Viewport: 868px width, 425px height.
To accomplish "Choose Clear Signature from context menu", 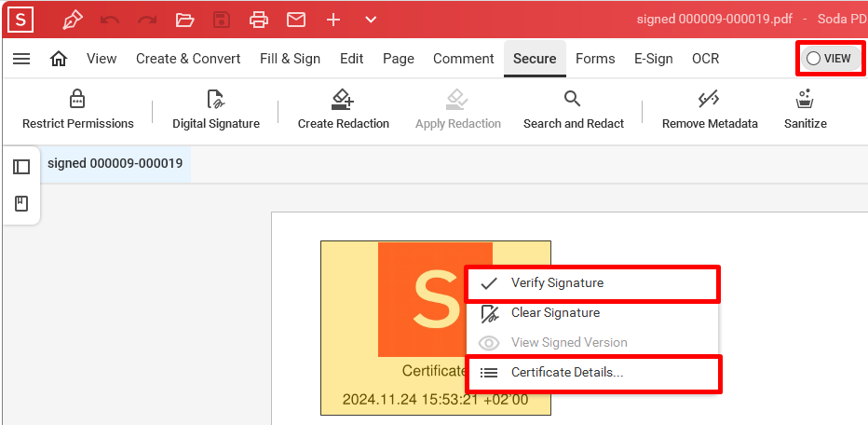I will click(x=592, y=313).
